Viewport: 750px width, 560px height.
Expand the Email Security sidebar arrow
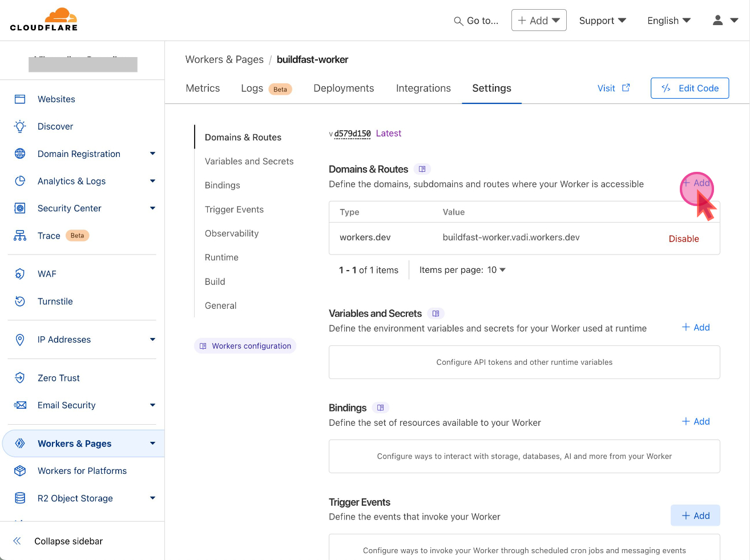[152, 405]
